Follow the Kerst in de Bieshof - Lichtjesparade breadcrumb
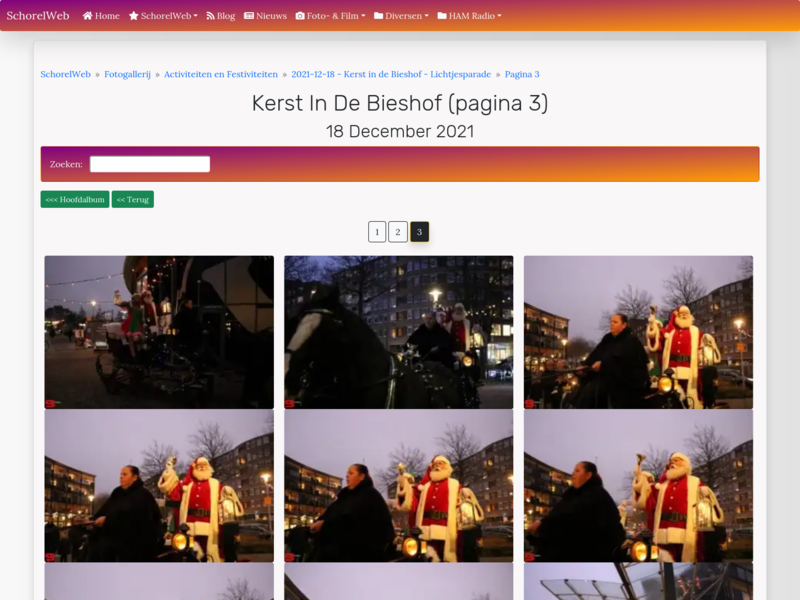The image size is (800, 600). 391,74
